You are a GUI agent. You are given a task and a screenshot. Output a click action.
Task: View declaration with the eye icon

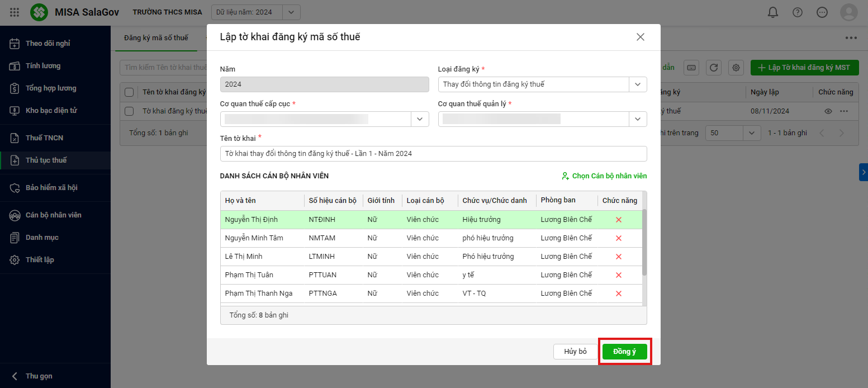click(x=828, y=111)
